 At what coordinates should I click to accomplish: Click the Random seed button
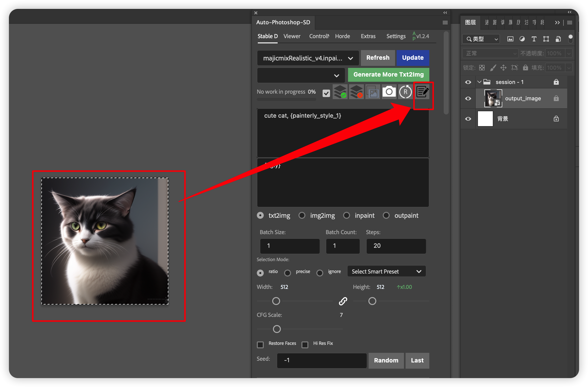pyautogui.click(x=386, y=360)
